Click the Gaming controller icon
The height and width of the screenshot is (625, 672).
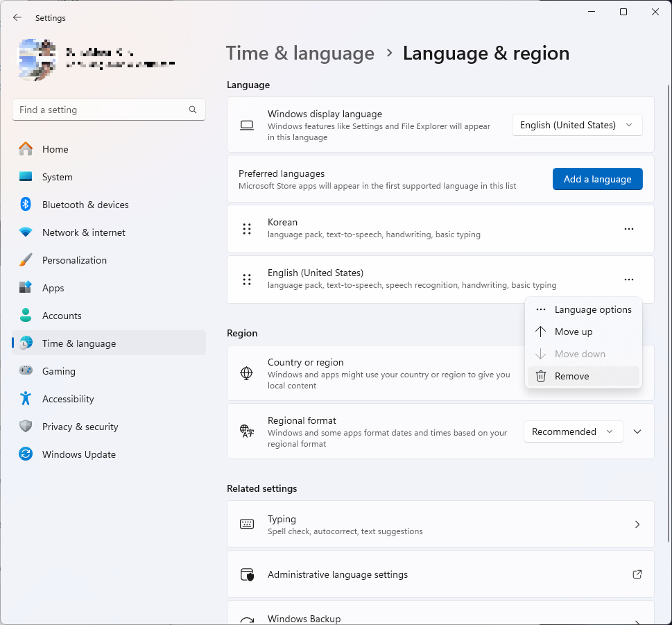26,370
